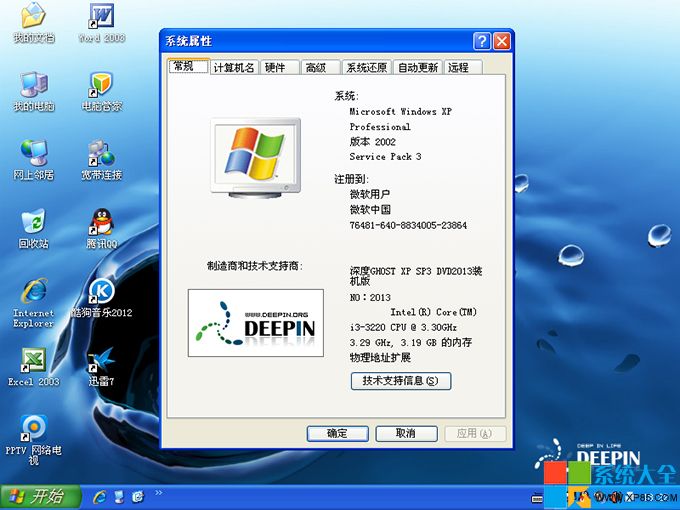Select the 电脑管家 desktop shortcut
Screen dimensions: 680x510
[101, 91]
